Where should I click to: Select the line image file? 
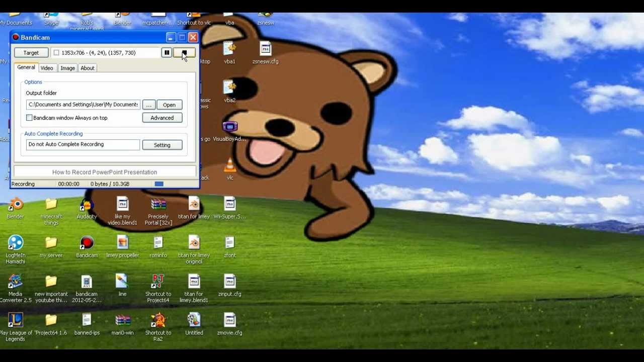pos(122,286)
